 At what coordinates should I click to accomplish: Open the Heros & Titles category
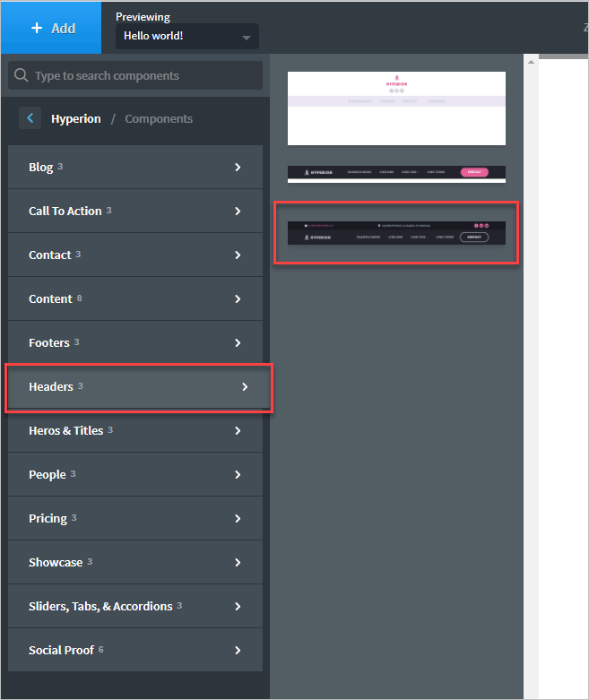click(x=135, y=430)
